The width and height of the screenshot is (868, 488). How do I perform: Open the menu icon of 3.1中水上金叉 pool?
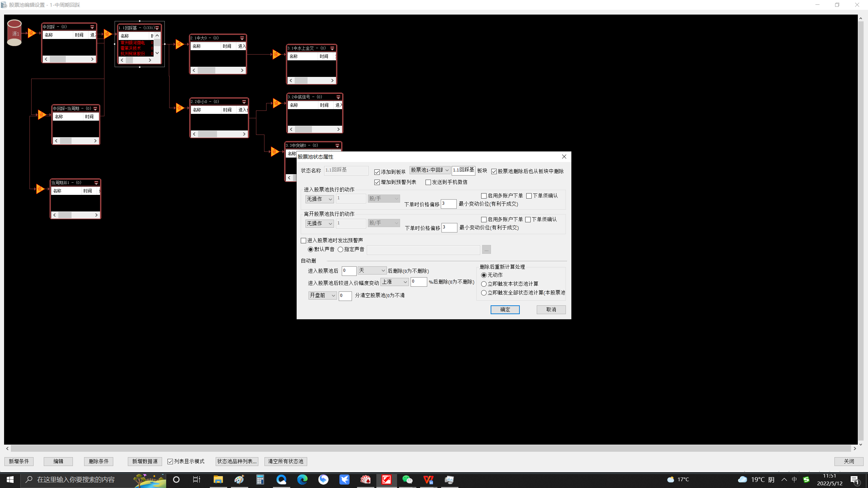332,48
